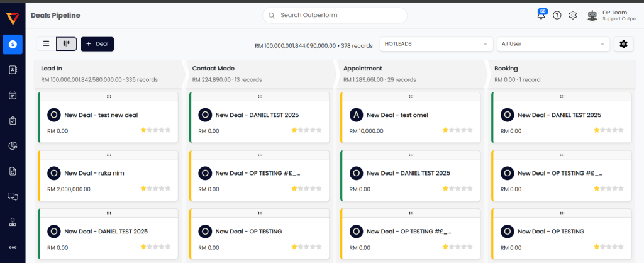Open the chat messages icon in sidebar

click(x=13, y=196)
